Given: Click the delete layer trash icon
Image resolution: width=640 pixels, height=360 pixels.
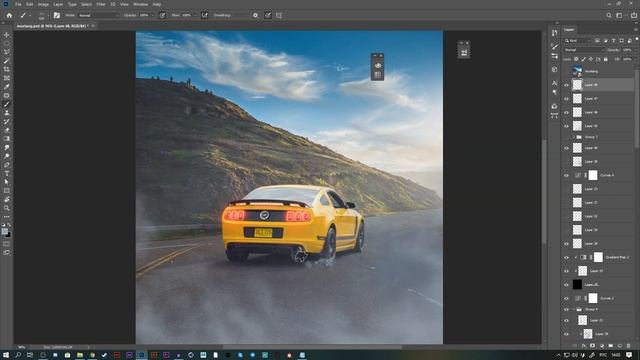Looking at the screenshot, I should (x=628, y=346).
